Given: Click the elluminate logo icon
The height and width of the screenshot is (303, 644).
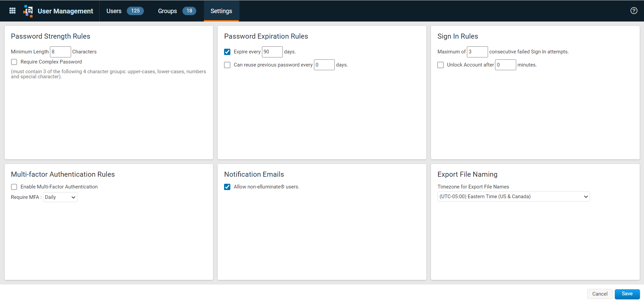Looking at the screenshot, I should [28, 11].
